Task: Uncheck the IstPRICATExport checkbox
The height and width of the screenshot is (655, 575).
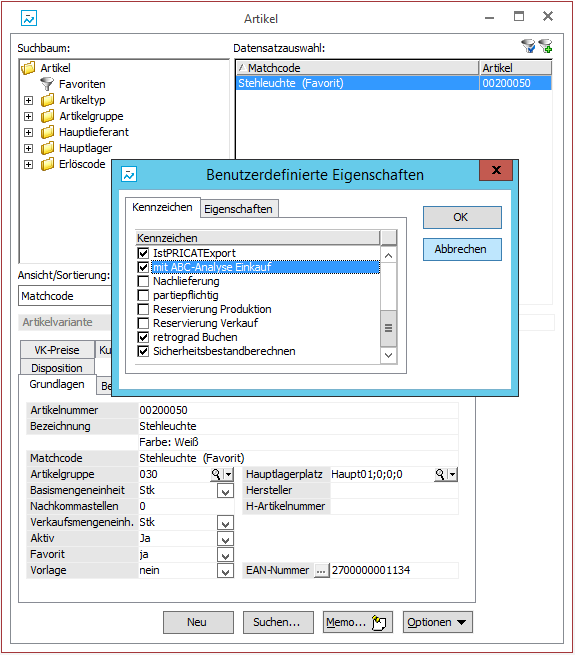Action: [x=143, y=253]
